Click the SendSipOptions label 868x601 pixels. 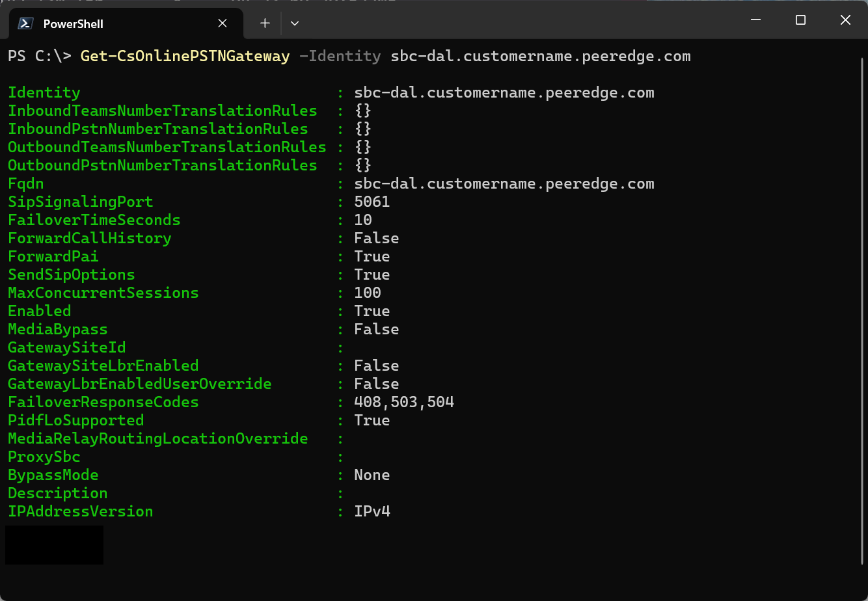tap(72, 274)
